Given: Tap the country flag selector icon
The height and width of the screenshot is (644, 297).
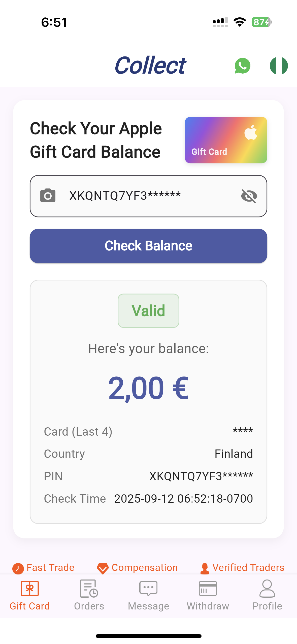Looking at the screenshot, I should tap(279, 66).
